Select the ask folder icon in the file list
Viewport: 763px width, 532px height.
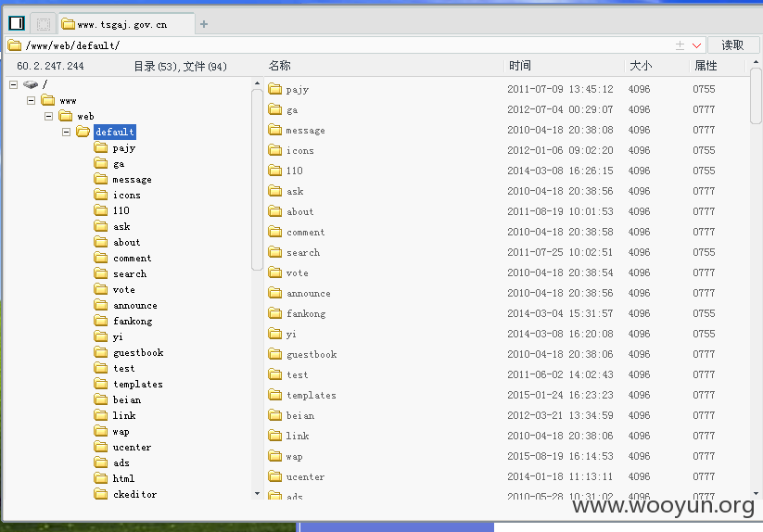click(275, 191)
